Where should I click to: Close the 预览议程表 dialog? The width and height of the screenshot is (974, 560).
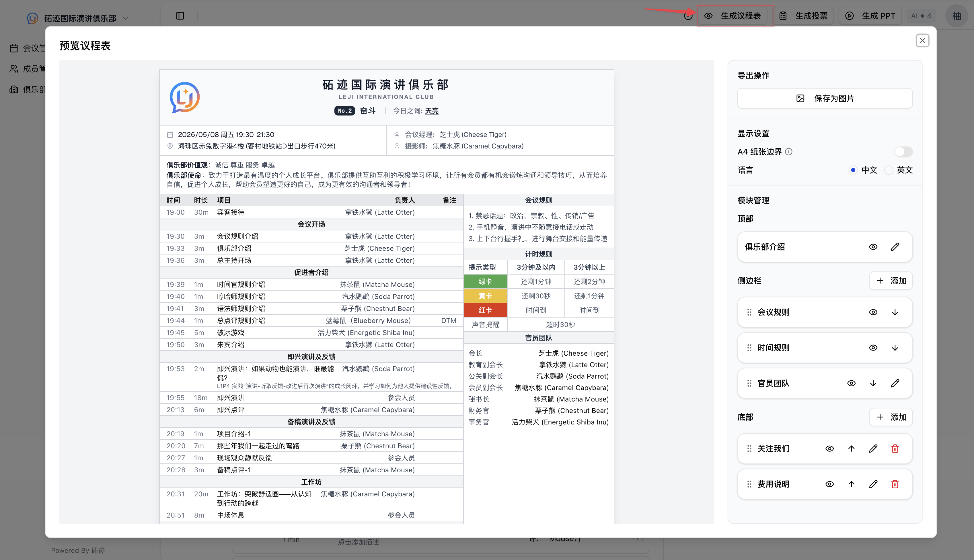pos(922,40)
